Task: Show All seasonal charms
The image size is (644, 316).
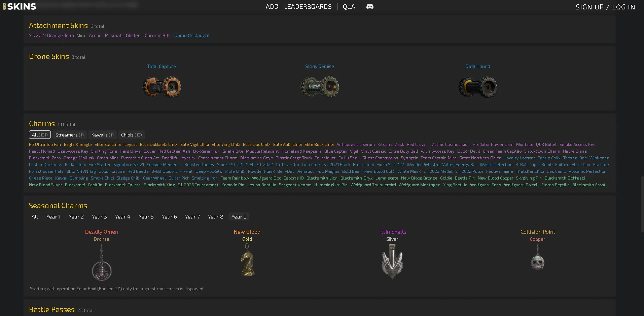Action: point(35,217)
